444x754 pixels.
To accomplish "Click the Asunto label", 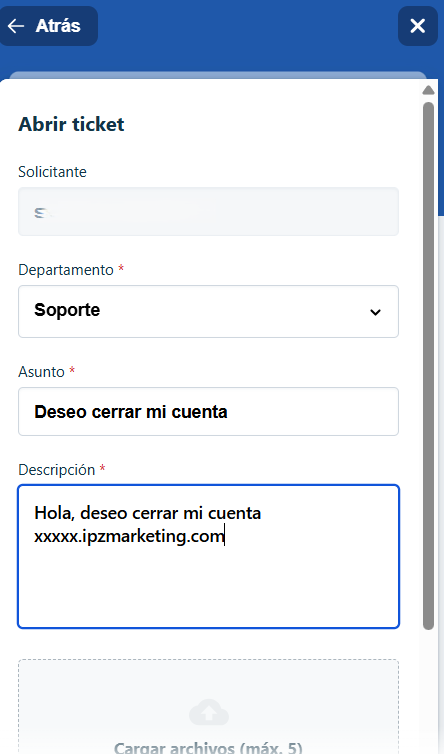I will point(41,372).
